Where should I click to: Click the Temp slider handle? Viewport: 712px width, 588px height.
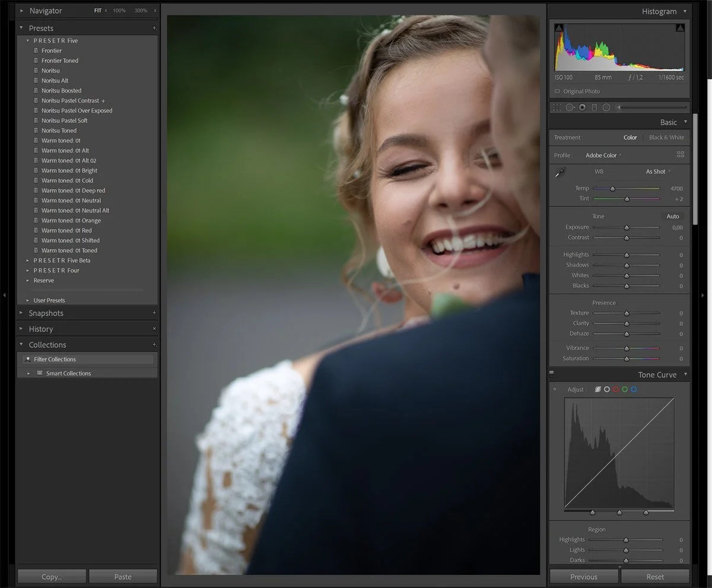tap(612, 189)
